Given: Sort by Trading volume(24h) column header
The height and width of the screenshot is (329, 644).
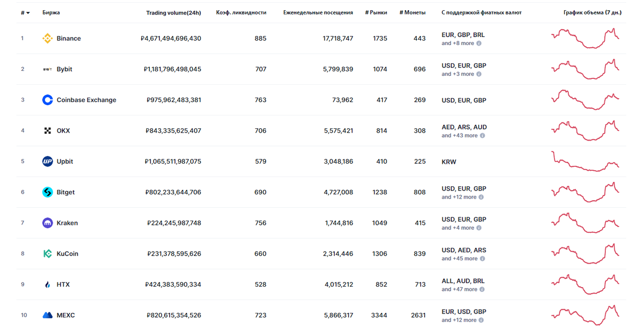Looking at the screenshot, I should coord(173,12).
